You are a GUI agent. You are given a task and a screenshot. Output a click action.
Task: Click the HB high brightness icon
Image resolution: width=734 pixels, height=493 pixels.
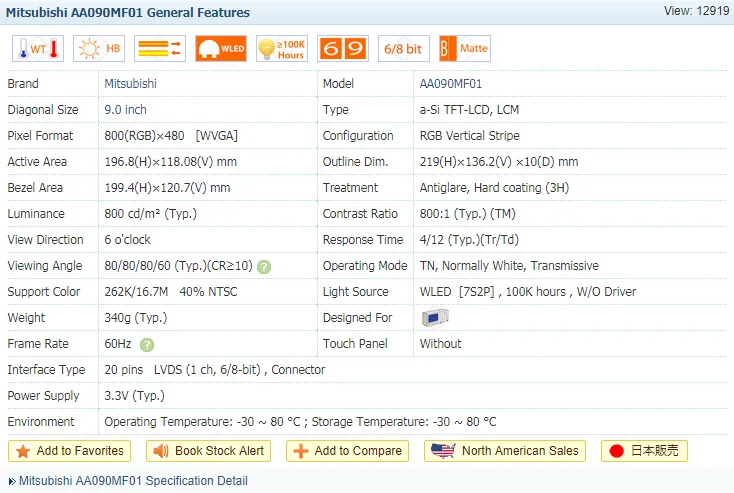pos(99,48)
